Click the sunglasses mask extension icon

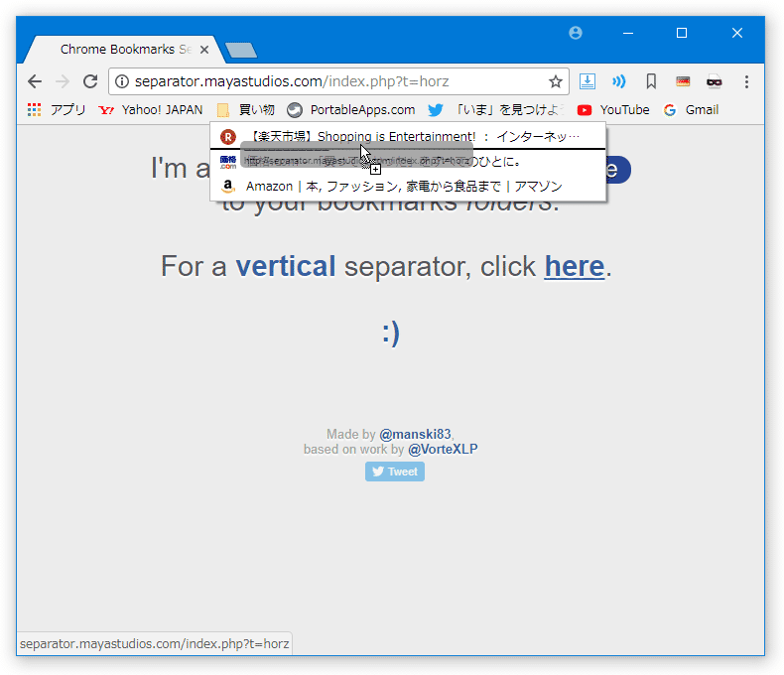[x=714, y=81]
